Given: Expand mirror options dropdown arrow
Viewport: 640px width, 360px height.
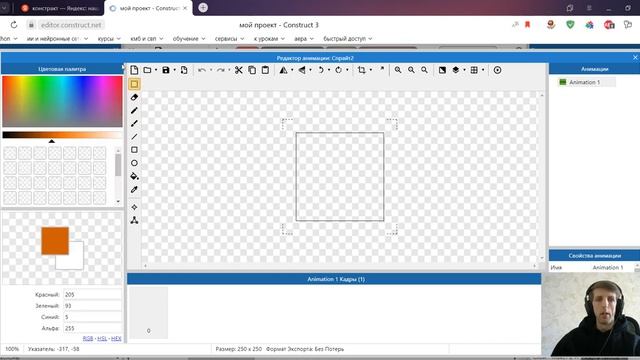Looking at the screenshot, I should [292, 70].
